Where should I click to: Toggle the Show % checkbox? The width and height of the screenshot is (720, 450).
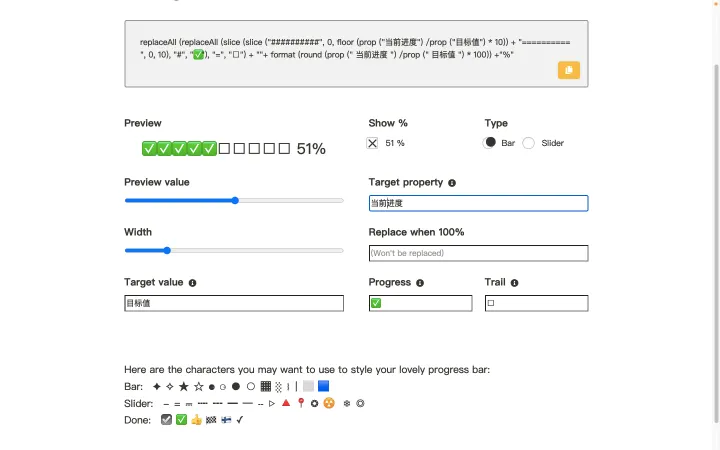pyautogui.click(x=373, y=143)
